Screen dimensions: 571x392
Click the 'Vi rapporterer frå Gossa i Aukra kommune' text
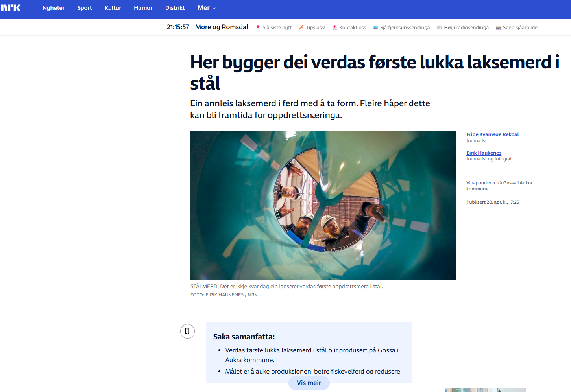click(499, 186)
